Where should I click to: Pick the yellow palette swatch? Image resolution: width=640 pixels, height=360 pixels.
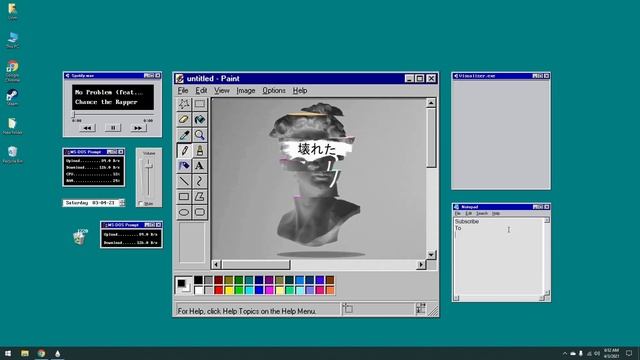coord(229,290)
